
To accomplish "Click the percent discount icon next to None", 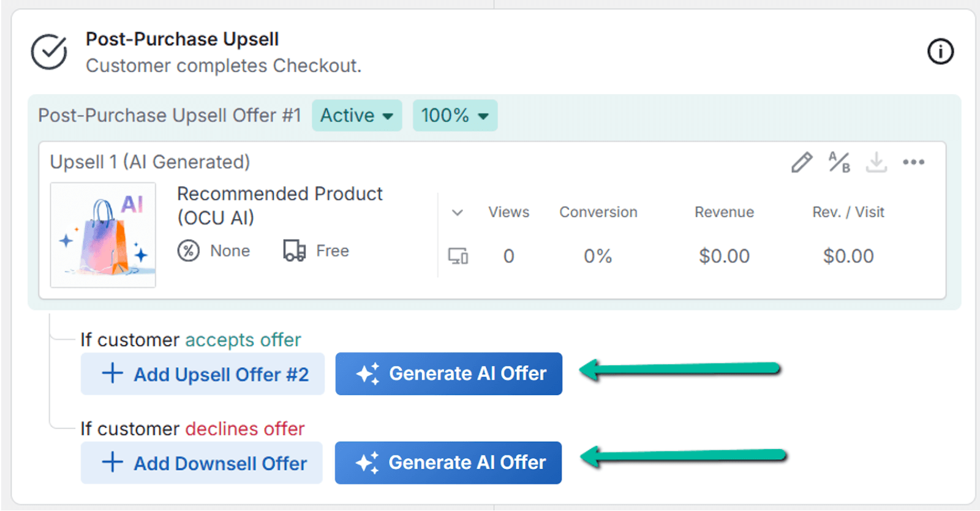I will (189, 251).
